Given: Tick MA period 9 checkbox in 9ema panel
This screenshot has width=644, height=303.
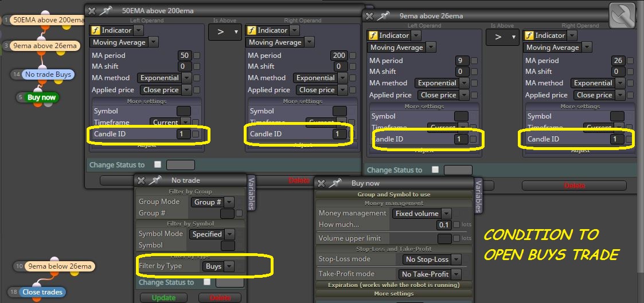Looking at the screenshot, I should pyautogui.click(x=474, y=61).
